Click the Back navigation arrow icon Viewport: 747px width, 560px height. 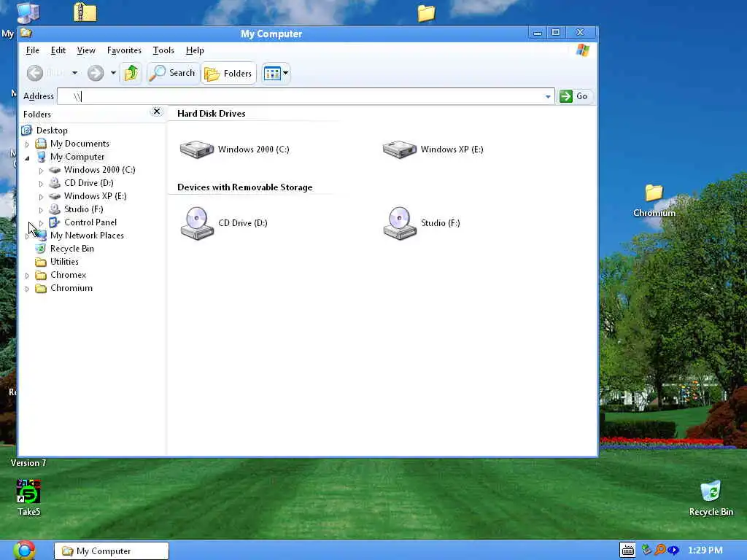point(35,73)
